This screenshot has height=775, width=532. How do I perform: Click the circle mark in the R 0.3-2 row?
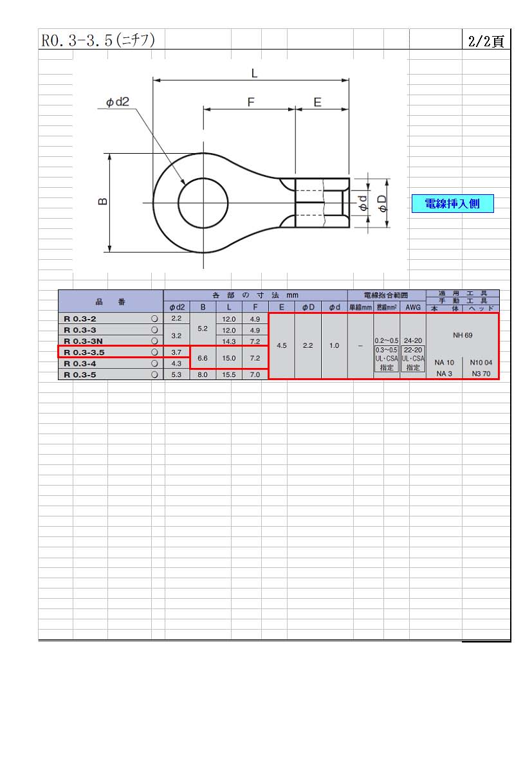click(154, 319)
